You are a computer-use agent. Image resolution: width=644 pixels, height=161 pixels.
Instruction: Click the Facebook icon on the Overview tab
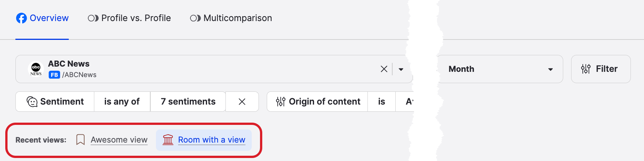point(21,18)
